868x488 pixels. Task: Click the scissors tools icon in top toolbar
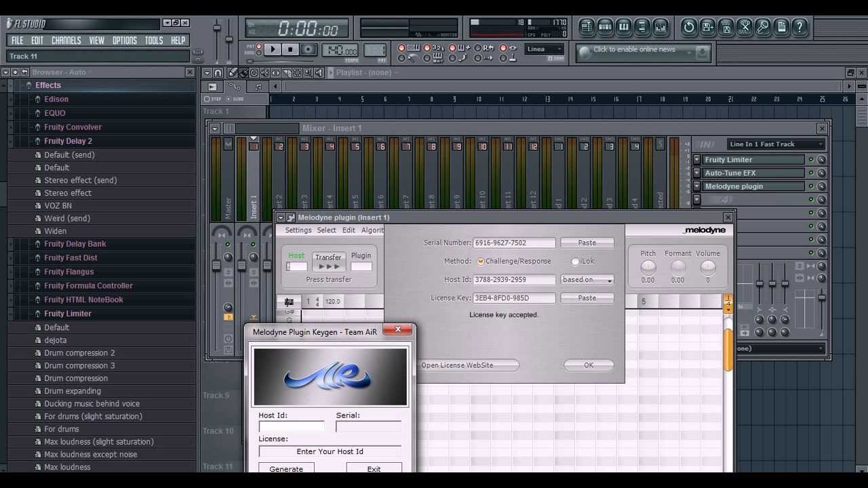point(745,27)
